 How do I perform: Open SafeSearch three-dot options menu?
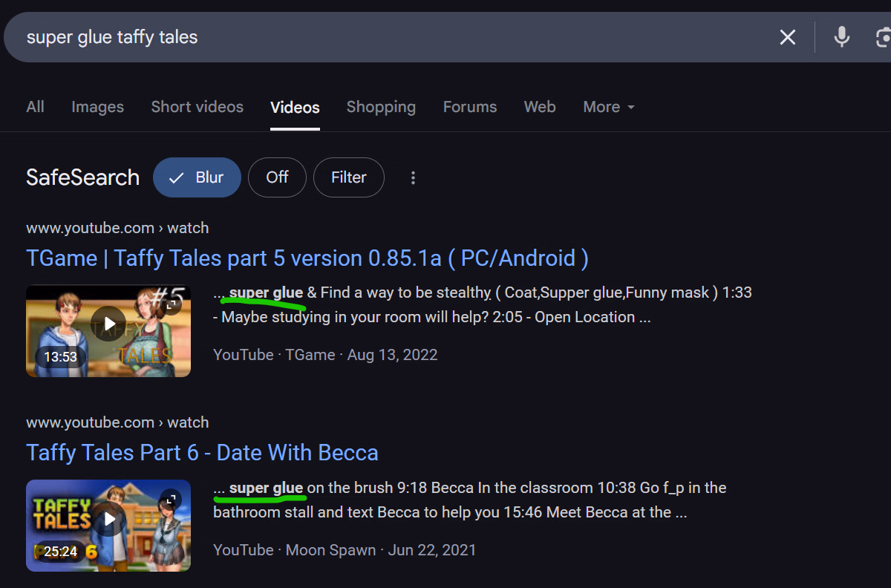click(x=414, y=177)
